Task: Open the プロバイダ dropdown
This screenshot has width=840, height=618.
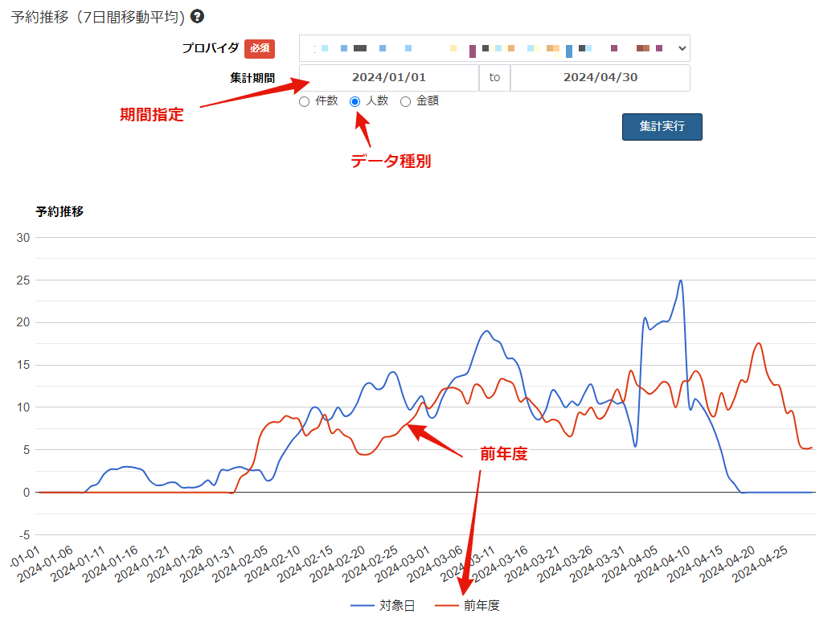Action: [x=494, y=49]
